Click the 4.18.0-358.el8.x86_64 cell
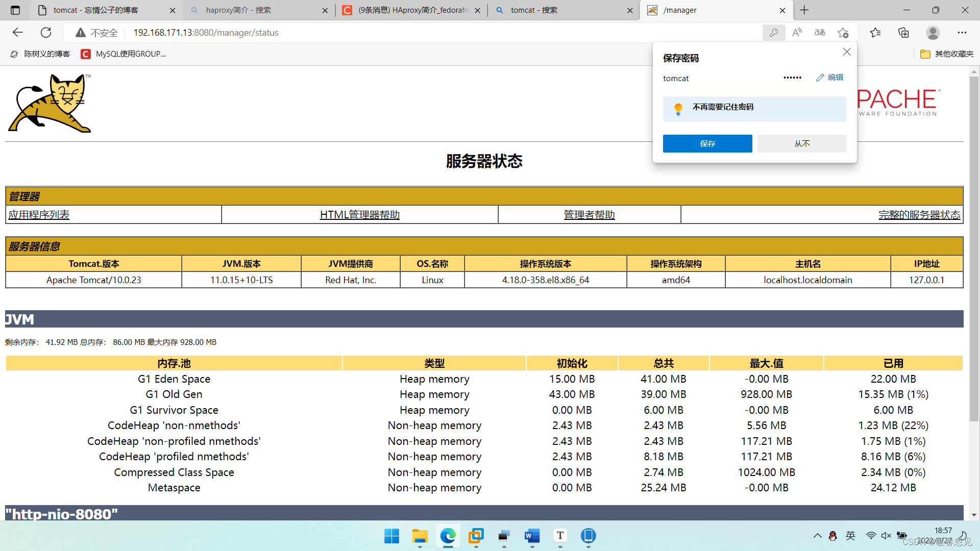The image size is (980, 551). (546, 280)
